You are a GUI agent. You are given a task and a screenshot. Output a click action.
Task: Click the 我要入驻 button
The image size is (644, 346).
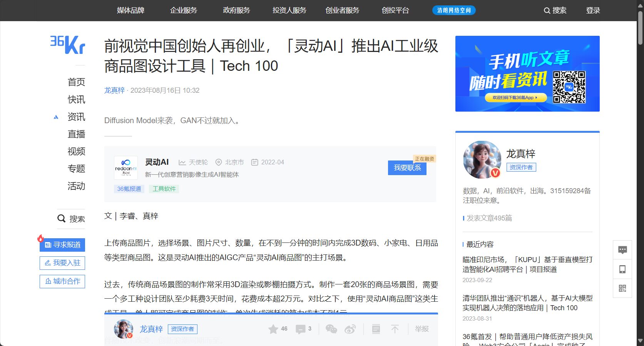62,263
